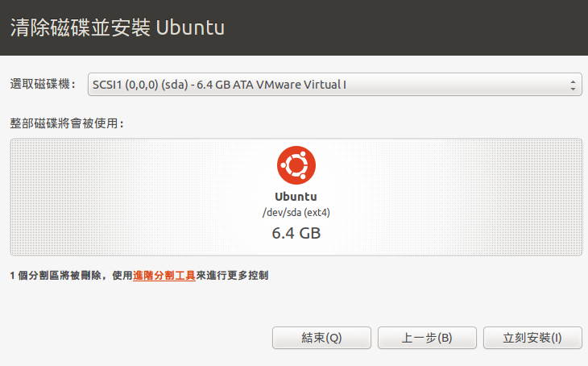Click the 清除磁碟並安裝 Ubuntu title

pos(118,27)
